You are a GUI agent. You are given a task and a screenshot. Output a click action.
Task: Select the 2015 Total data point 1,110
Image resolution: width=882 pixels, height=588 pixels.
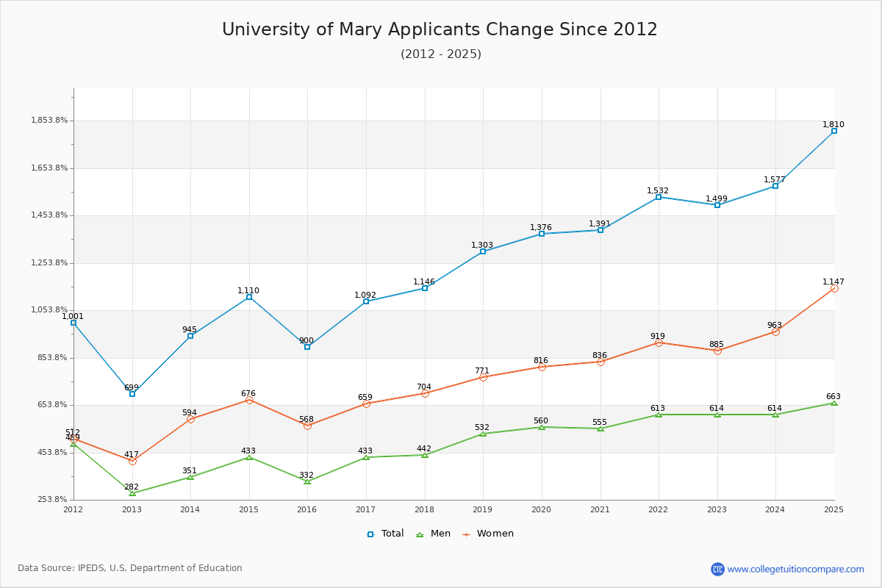[249, 297]
